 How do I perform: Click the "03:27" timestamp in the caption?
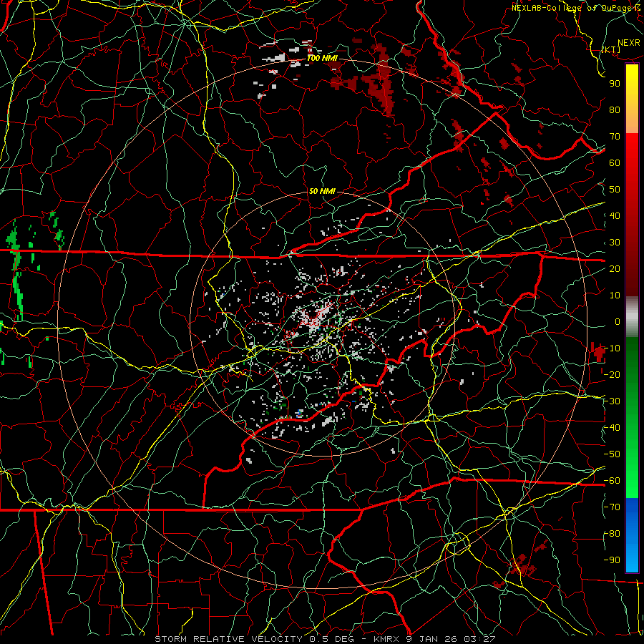pyautogui.click(x=479, y=639)
